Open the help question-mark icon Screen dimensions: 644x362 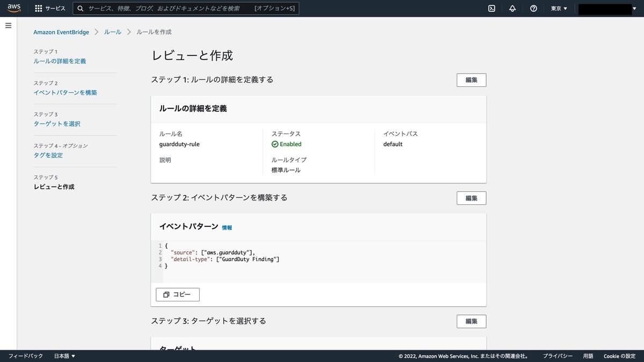pos(532,8)
